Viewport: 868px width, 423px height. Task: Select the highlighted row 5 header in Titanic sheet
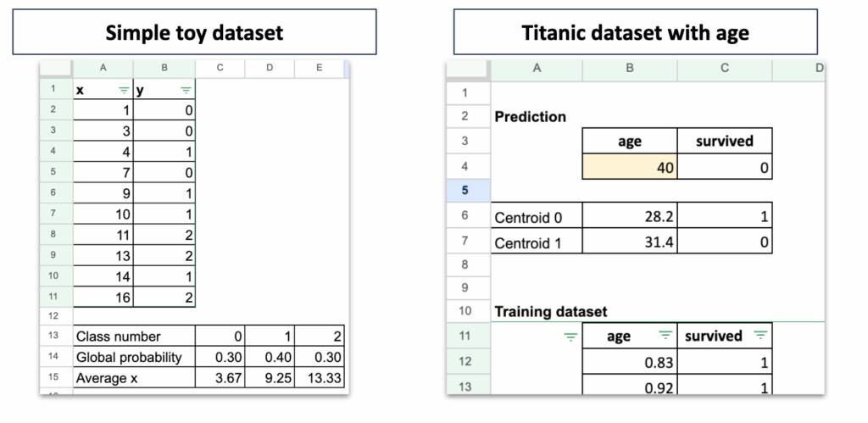(x=465, y=191)
